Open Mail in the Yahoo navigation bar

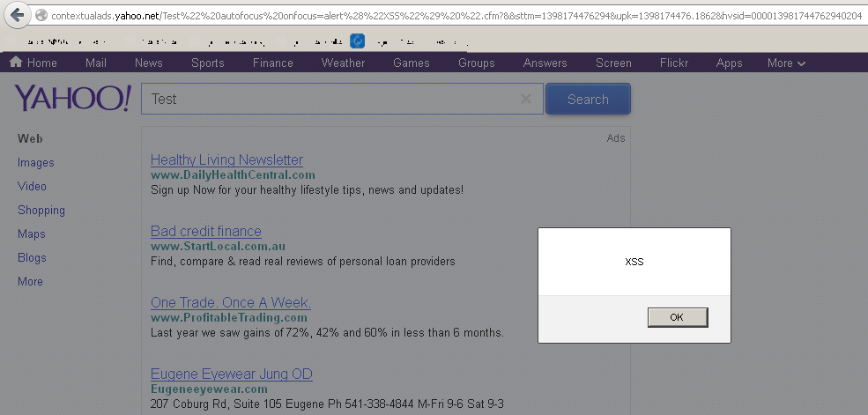point(96,63)
